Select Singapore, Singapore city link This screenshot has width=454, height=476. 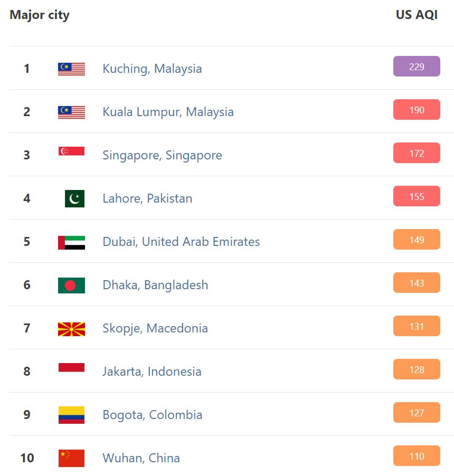coord(162,155)
